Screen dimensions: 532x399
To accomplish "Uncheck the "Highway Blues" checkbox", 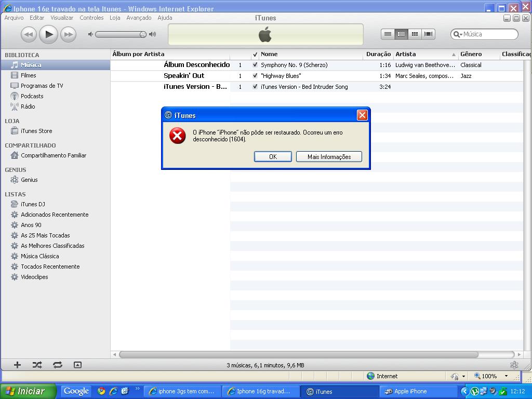I will (x=255, y=76).
